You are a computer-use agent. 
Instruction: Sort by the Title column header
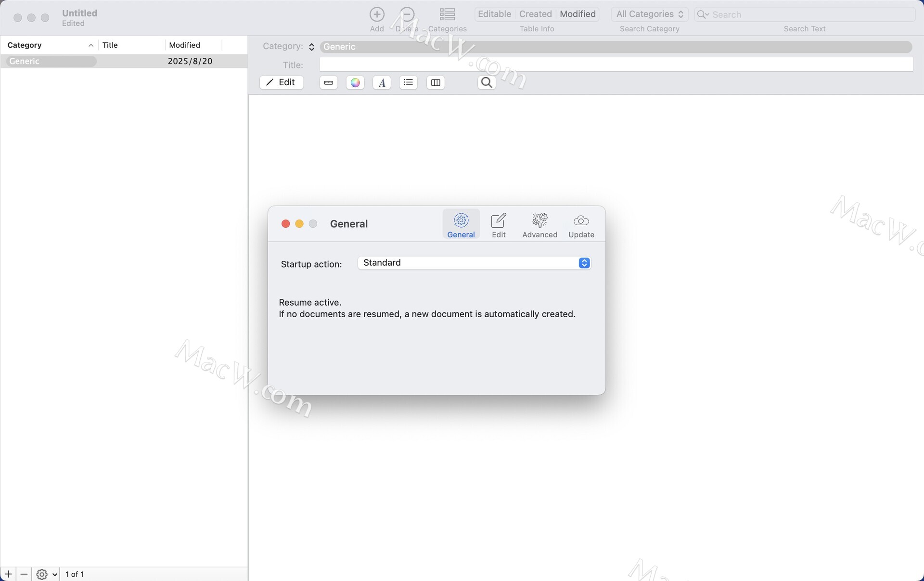tap(132, 45)
